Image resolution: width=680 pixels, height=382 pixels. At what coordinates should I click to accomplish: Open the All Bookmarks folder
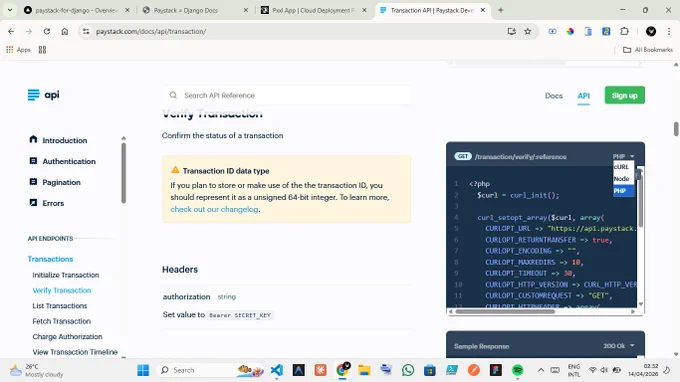pos(647,50)
